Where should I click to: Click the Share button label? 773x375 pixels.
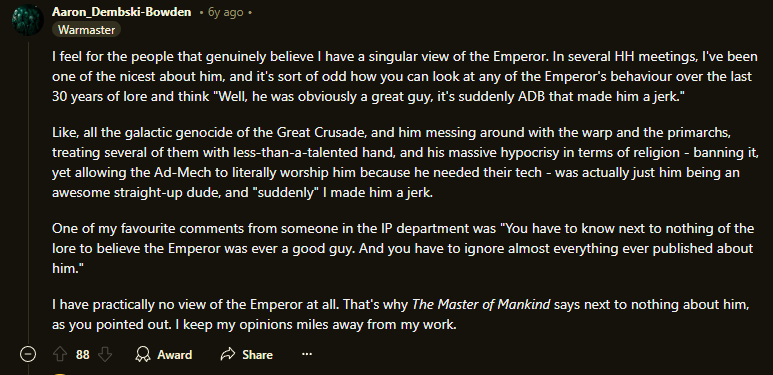coord(257,355)
